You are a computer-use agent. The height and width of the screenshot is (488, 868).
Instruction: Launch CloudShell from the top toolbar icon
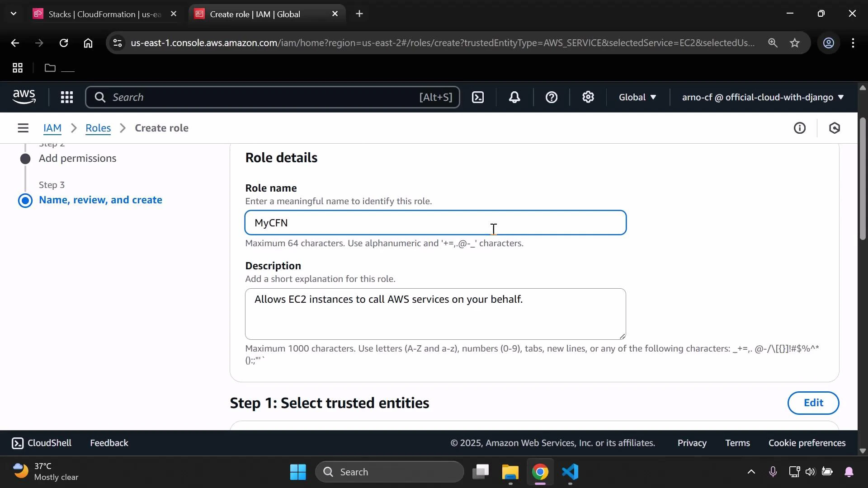coord(478,97)
